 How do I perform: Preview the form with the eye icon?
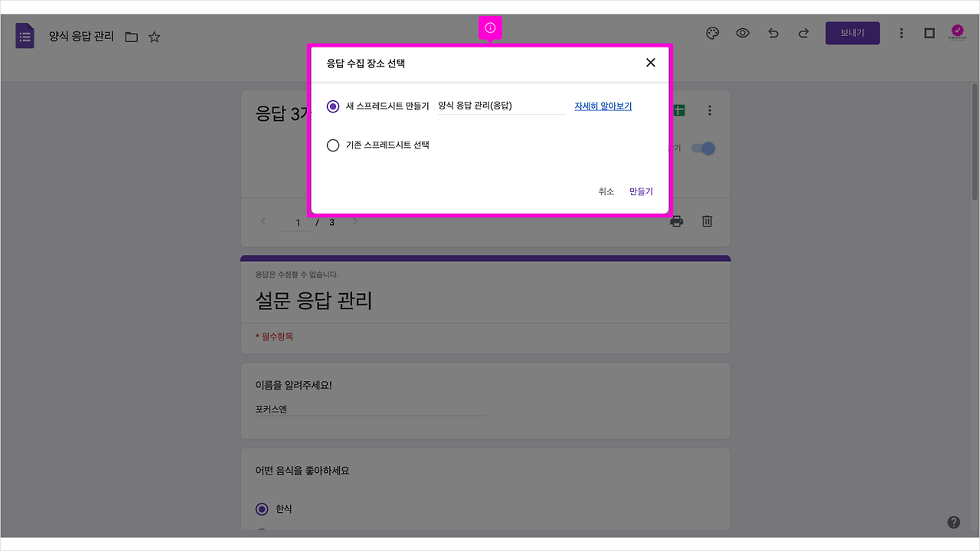click(x=743, y=33)
